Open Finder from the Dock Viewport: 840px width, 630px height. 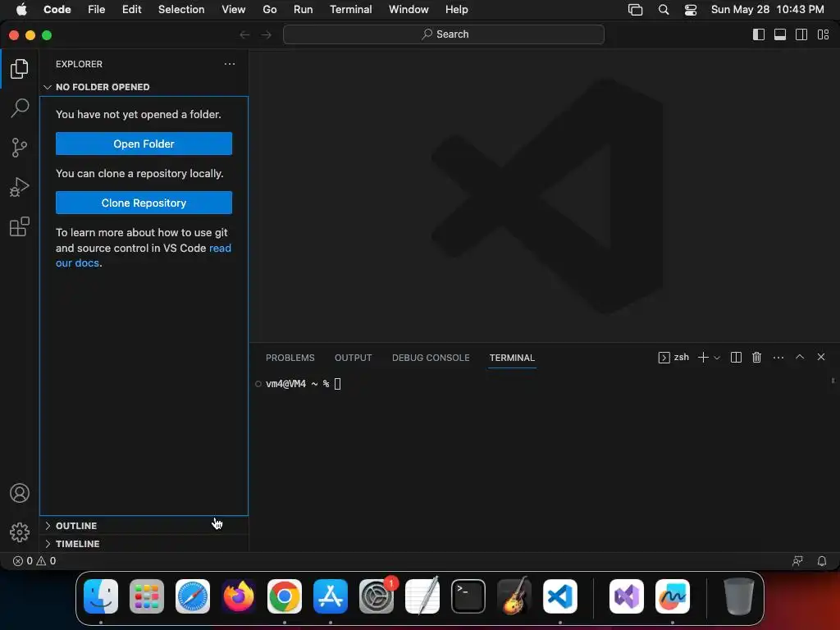coord(101,596)
